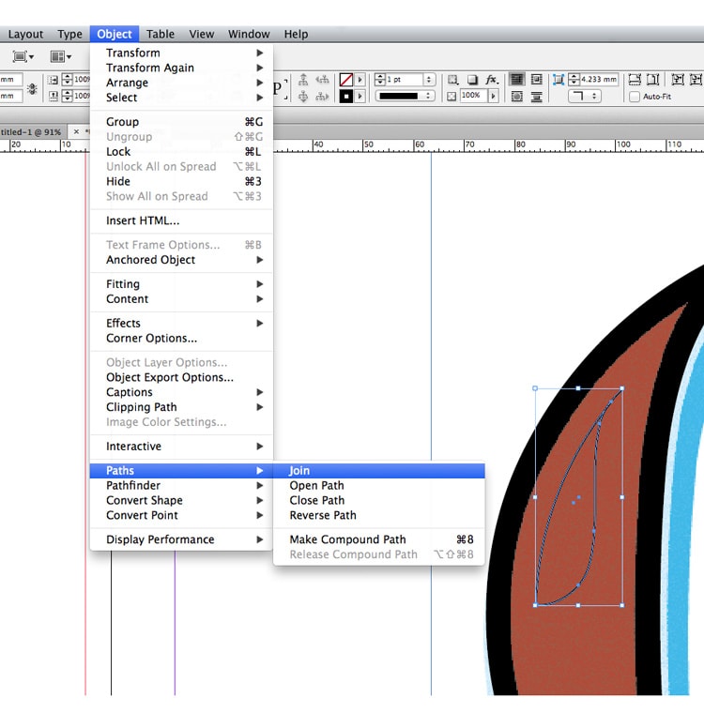Choose Insert HTML... menu item
704x728 pixels.
181,220
